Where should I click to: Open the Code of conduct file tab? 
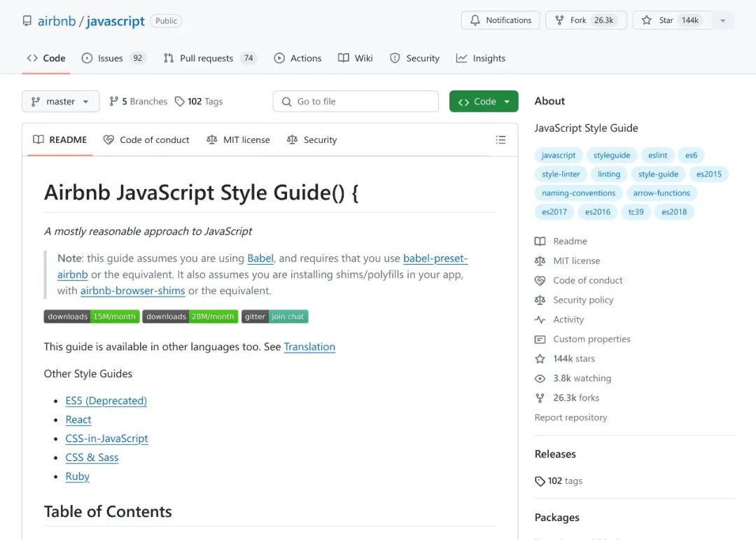point(146,140)
